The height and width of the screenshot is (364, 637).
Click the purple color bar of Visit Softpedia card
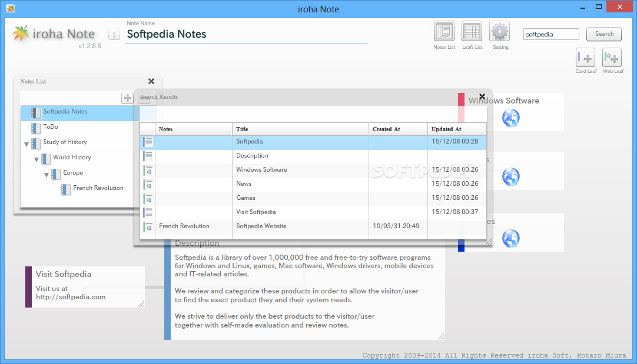pos(28,287)
